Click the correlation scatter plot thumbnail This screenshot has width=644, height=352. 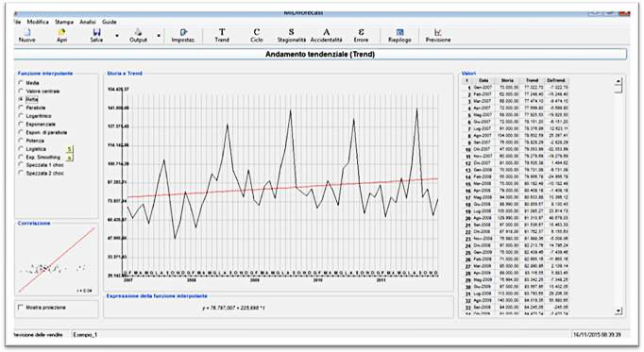point(57,260)
